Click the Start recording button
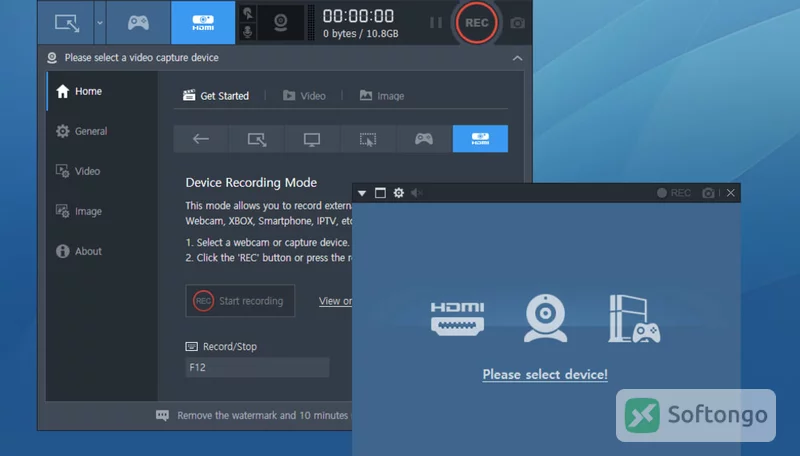 click(240, 301)
